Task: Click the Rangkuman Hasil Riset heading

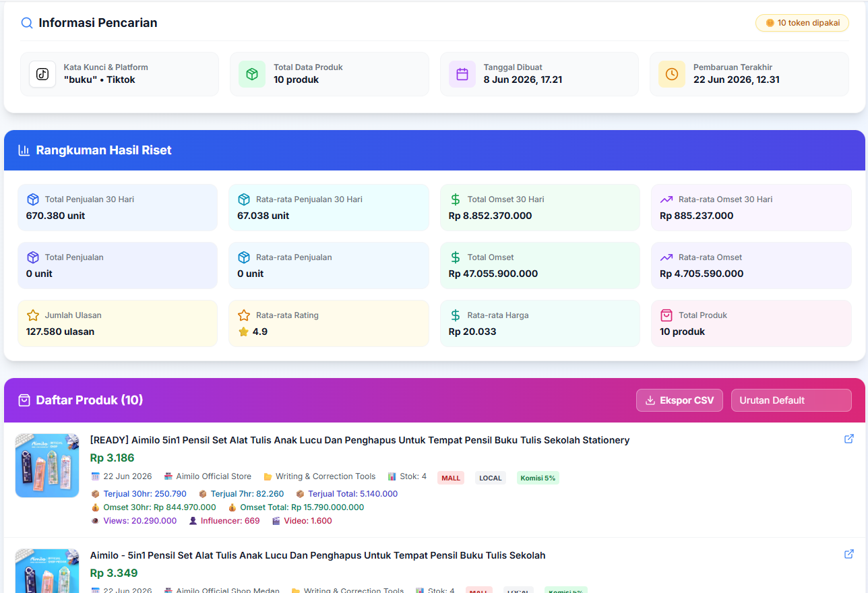Action: tap(104, 150)
